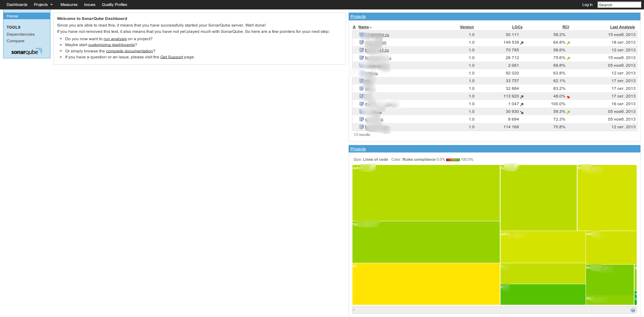Click the project icon in the 32 884 LOCs row
The width and height of the screenshot is (644, 317).
pos(362,88)
